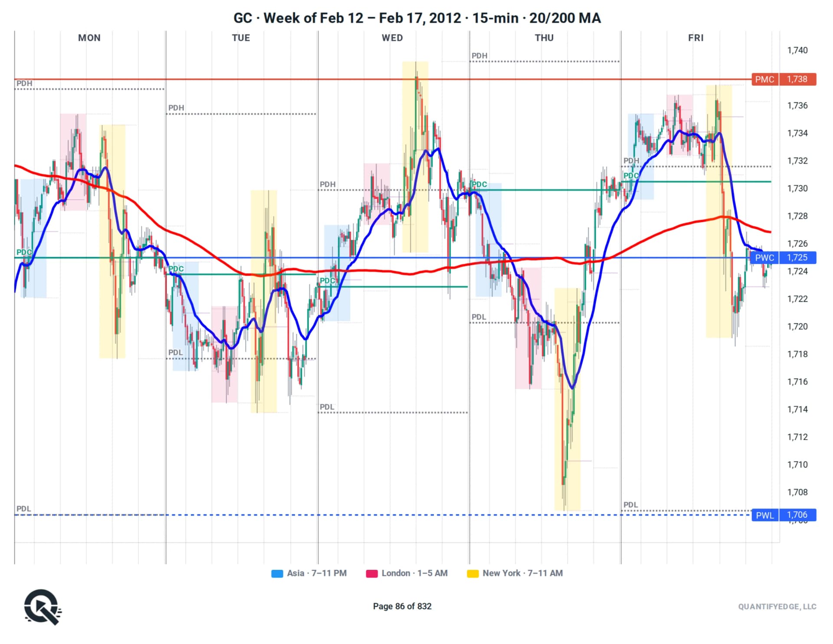Click the 1,740 price axis label
The image size is (833, 644).
pyautogui.click(x=797, y=50)
